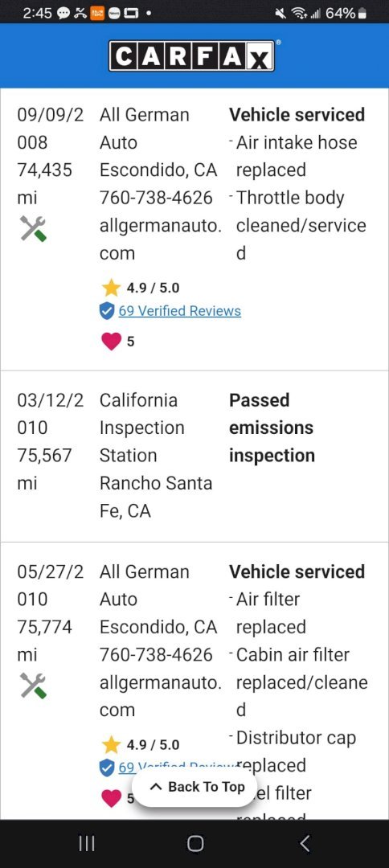Tap the Android back arrow
Viewport: 389px width, 868px height.
point(304,843)
